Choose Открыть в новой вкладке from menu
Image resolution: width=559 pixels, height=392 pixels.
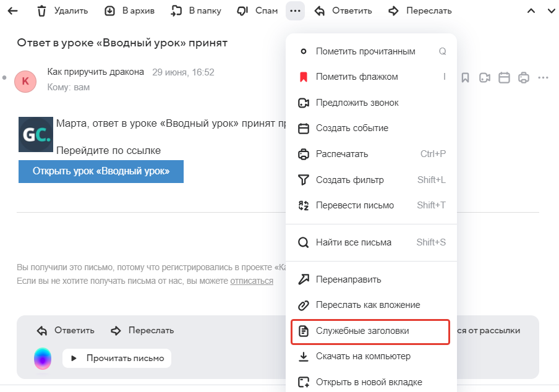[372, 382]
